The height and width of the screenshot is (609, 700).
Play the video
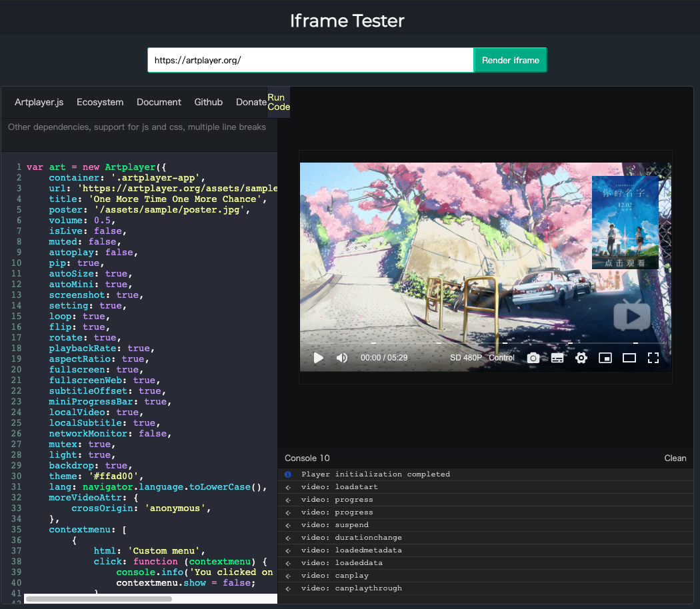click(318, 358)
